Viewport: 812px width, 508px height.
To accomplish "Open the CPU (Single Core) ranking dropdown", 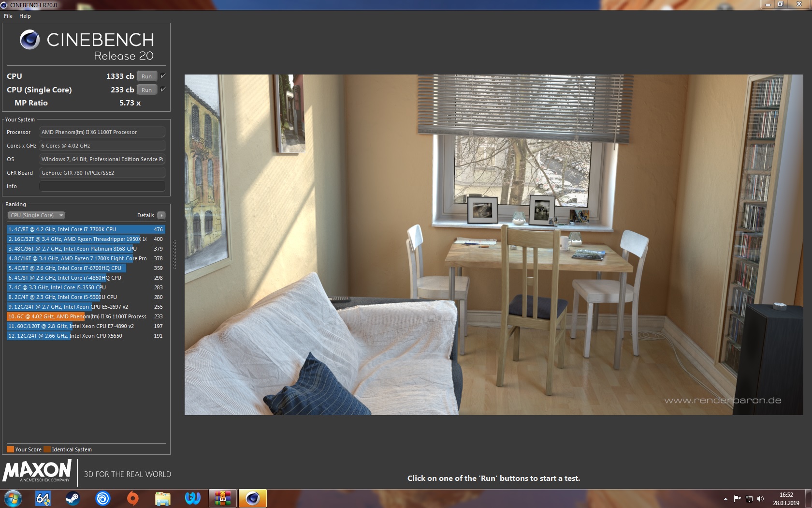I will (36, 215).
